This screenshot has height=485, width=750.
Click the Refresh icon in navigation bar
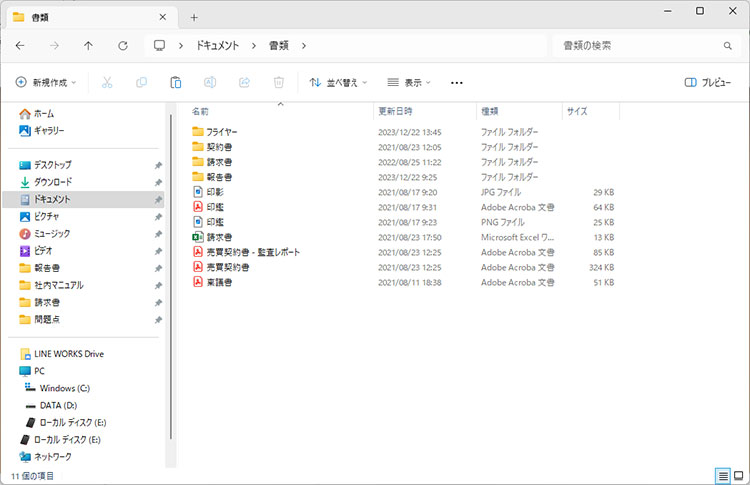pos(123,46)
